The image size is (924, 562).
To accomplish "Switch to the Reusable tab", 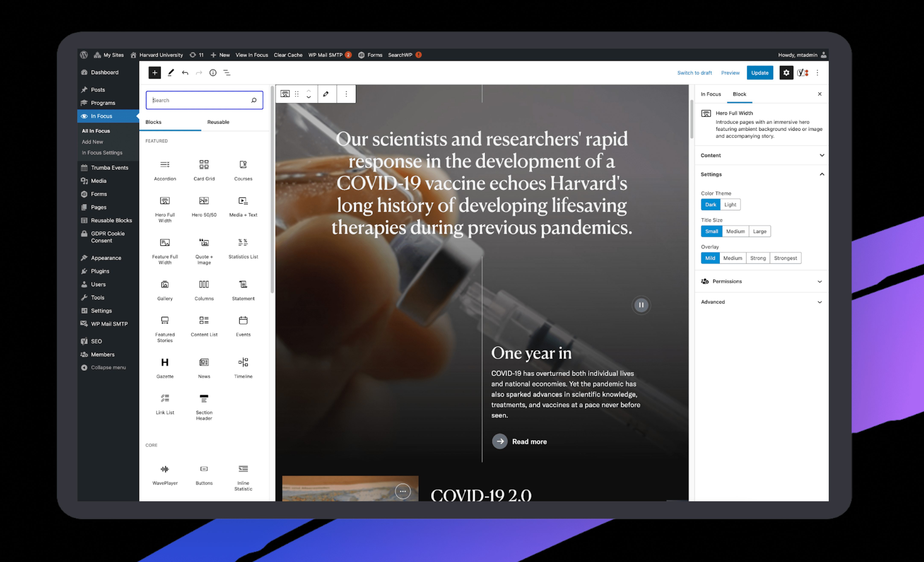I will coord(218,122).
